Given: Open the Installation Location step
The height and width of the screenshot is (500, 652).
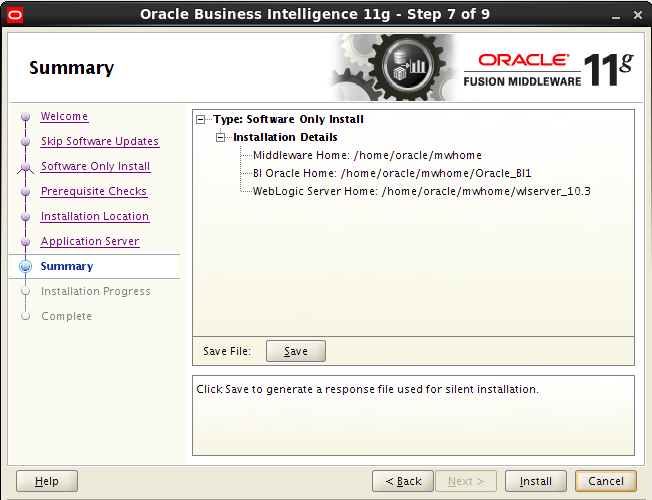Looking at the screenshot, I should coord(95,216).
